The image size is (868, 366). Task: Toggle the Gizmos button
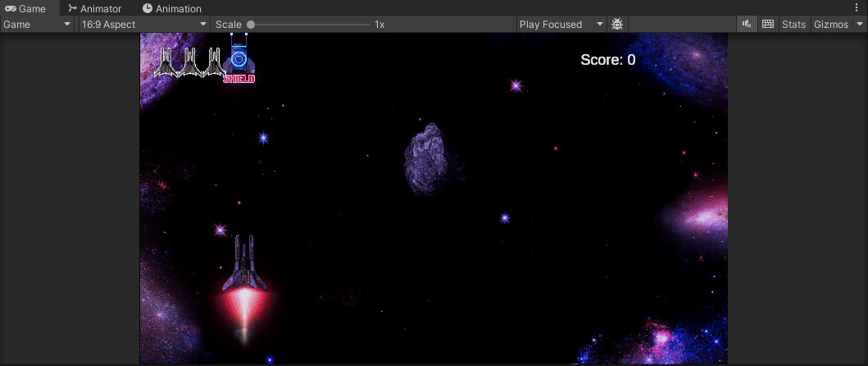[x=831, y=25]
